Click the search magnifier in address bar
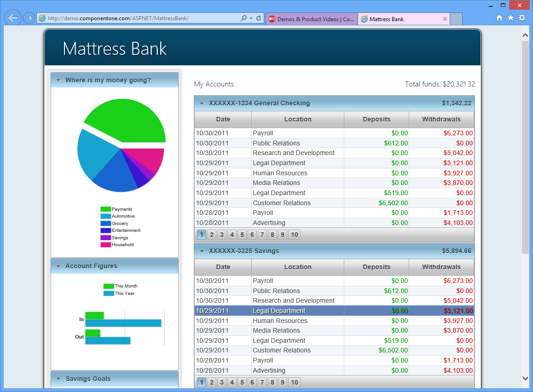 (x=244, y=18)
